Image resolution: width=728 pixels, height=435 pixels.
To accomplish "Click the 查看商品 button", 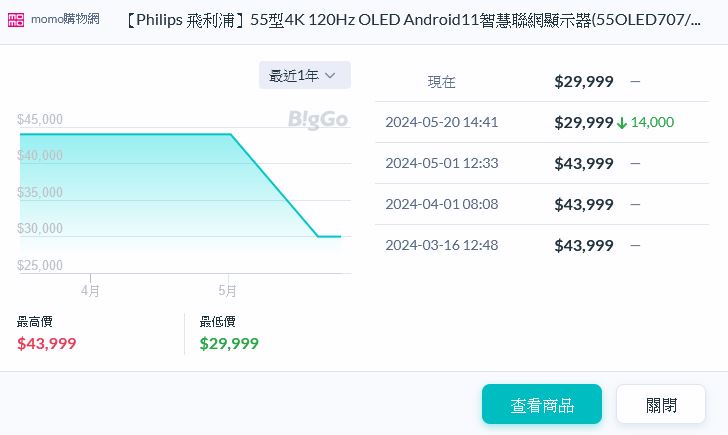I will coord(541,405).
